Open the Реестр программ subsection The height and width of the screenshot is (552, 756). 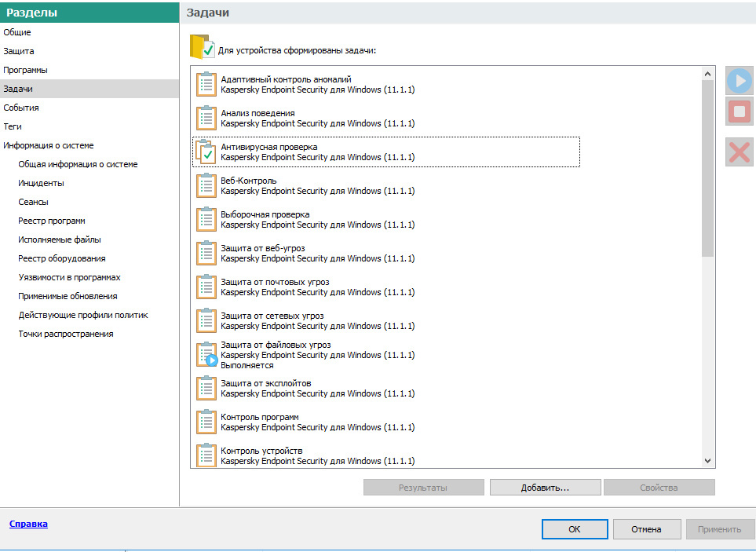tap(52, 221)
